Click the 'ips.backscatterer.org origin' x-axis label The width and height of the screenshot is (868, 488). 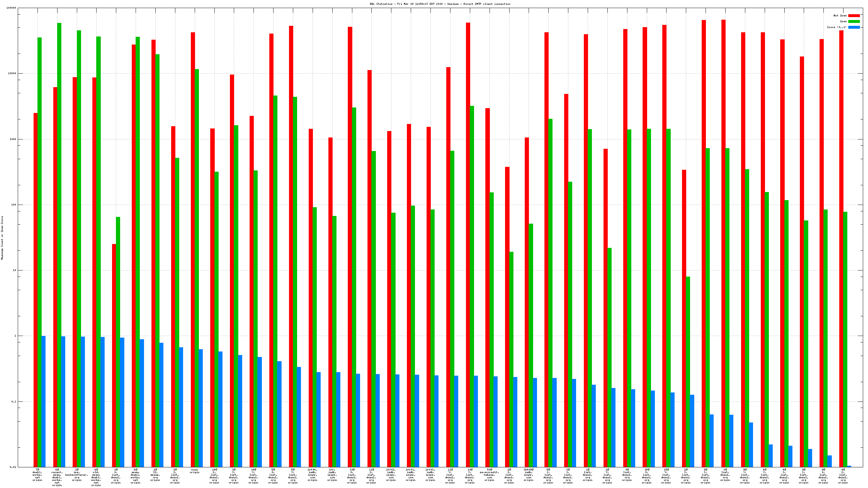(x=77, y=474)
